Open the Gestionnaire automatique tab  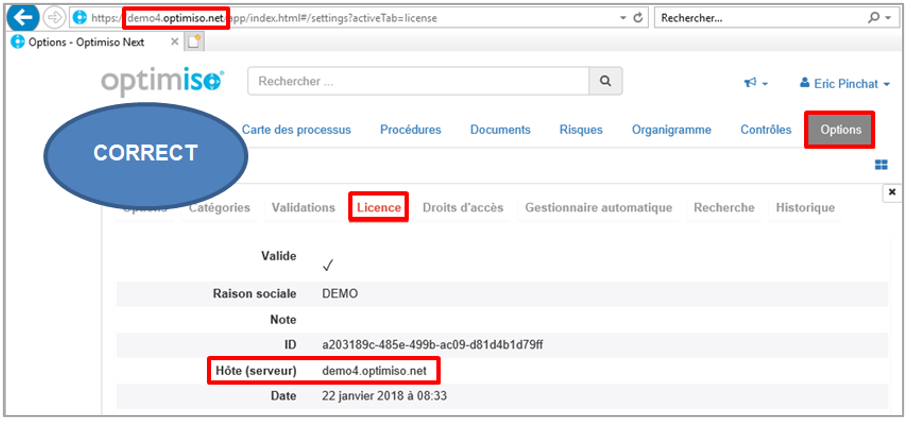tap(598, 207)
